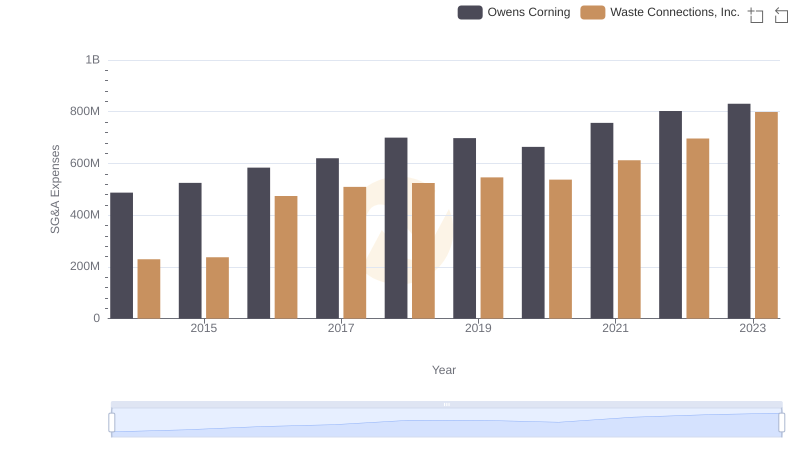
Task: Click the 2015 Owens Corning dark bar
Action: coord(190,250)
